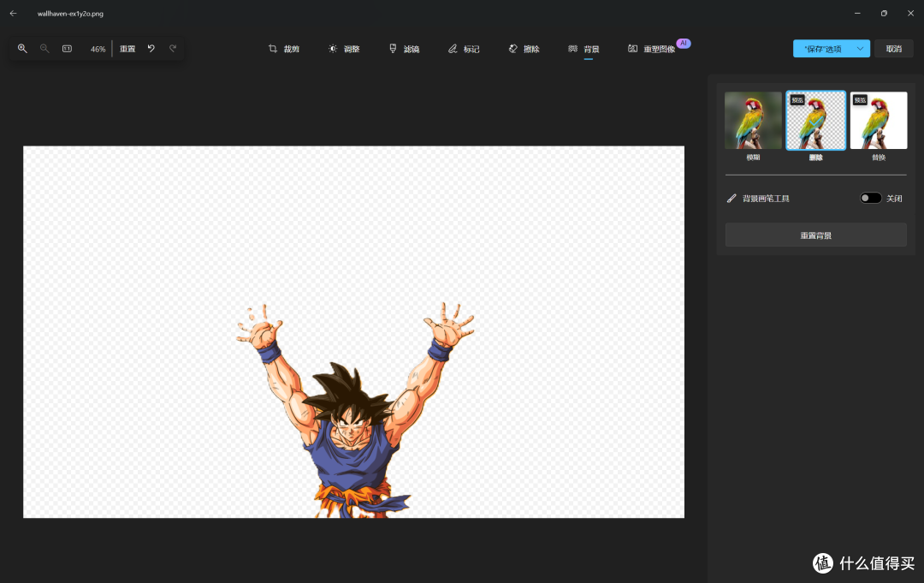Choose the 删除 remove background thumbnail
This screenshot has width=924, height=583.
point(816,120)
